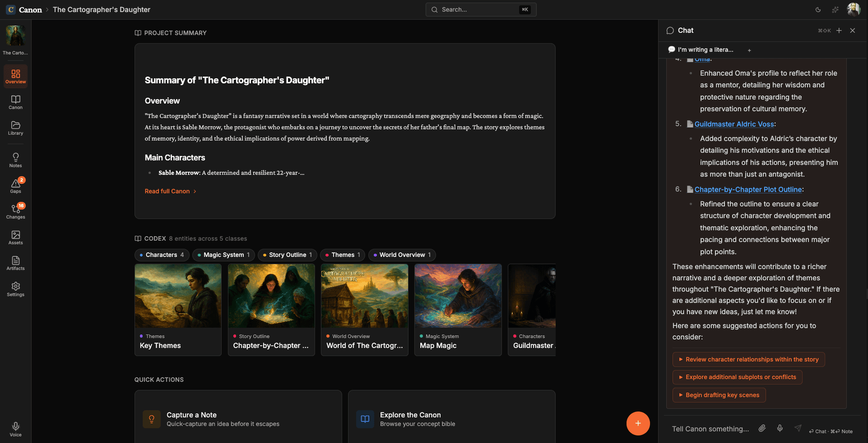Open the Oma link in chat

click(702, 59)
